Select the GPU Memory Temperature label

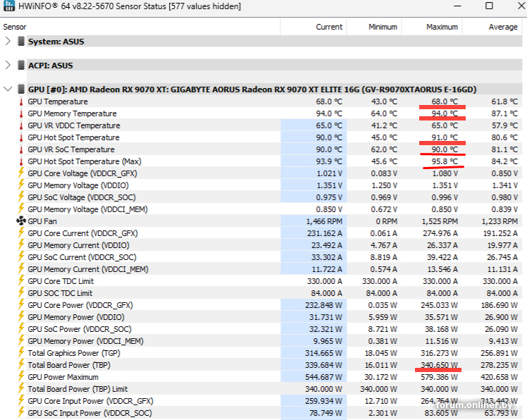(x=73, y=113)
